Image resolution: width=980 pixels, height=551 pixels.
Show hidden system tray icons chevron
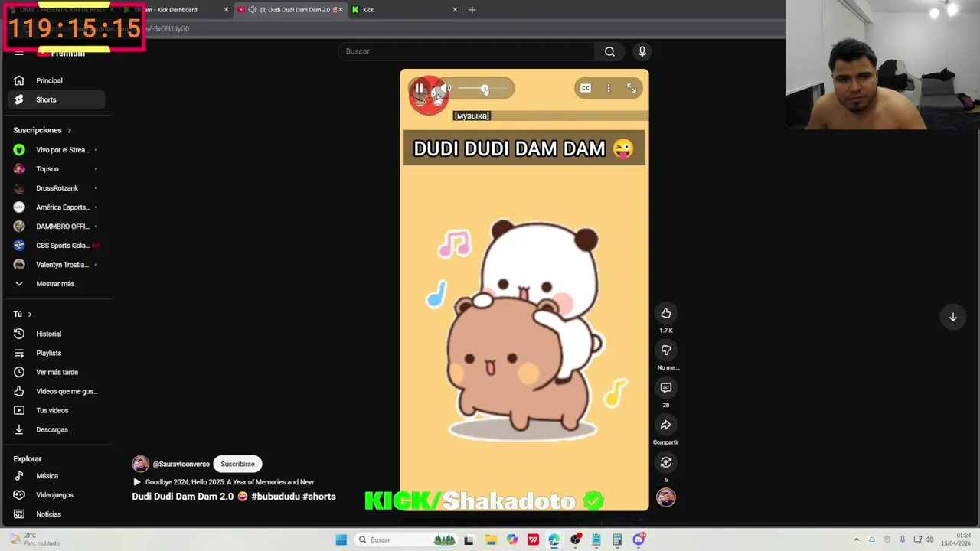click(856, 540)
